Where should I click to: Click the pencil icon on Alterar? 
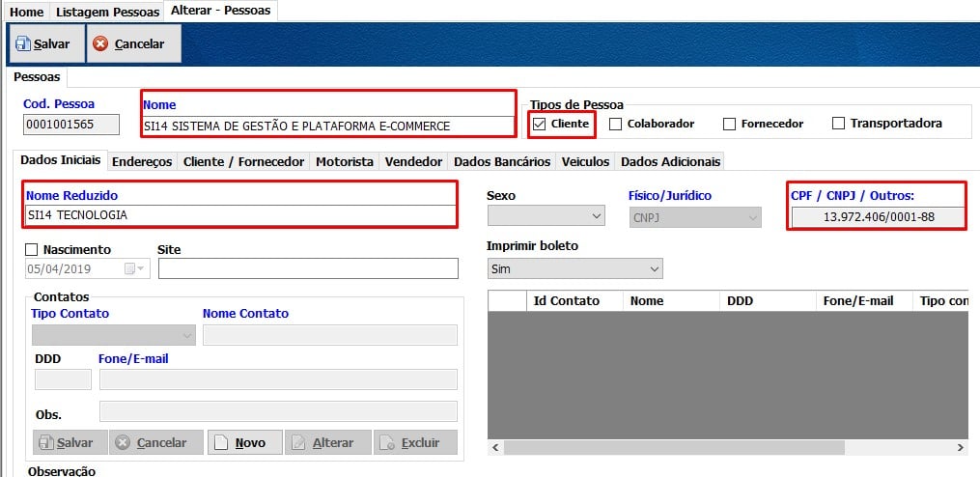pyautogui.click(x=298, y=442)
